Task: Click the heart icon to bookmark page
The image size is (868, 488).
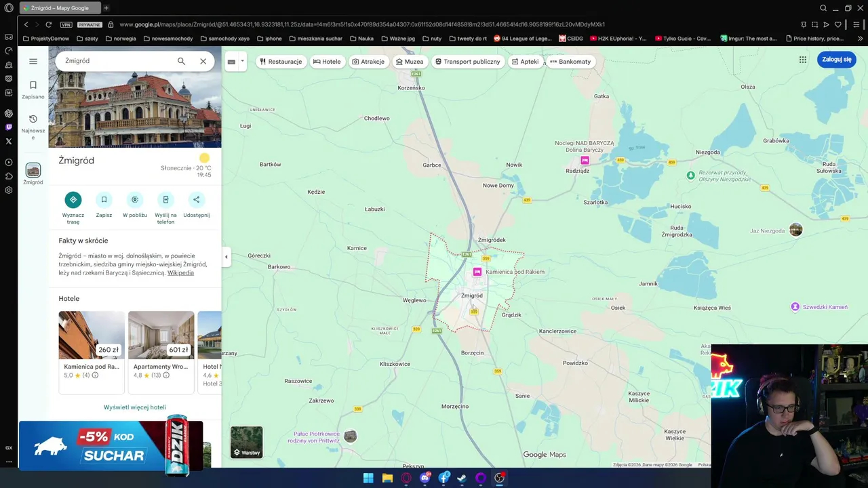Action: click(x=837, y=24)
